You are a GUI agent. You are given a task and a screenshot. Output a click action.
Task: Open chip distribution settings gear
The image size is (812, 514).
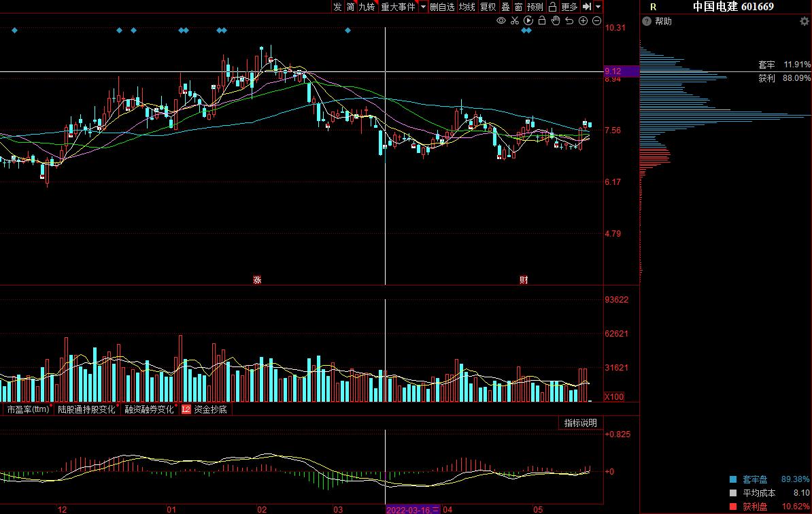pos(804,21)
